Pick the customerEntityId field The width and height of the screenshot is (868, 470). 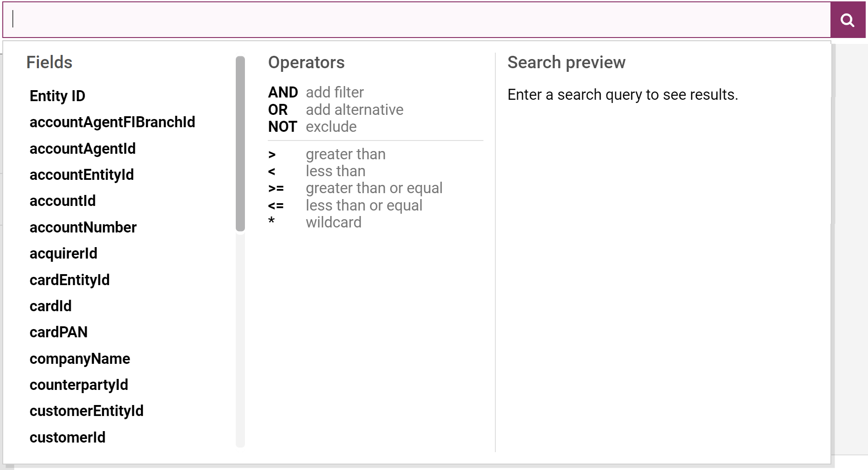87,411
